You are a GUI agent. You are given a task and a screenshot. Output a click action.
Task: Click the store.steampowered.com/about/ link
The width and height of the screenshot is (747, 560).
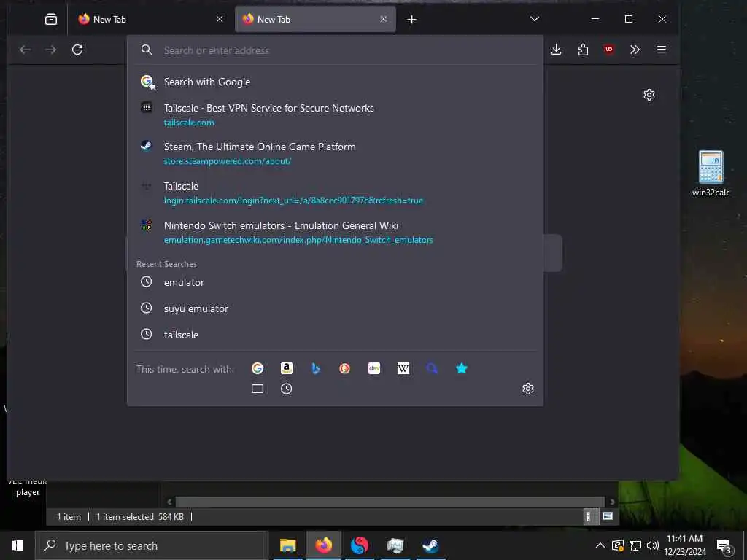[228, 161]
